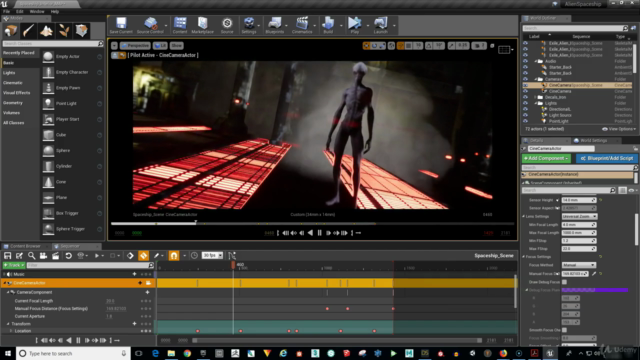Click Save Current in the main toolbar

pos(121,25)
